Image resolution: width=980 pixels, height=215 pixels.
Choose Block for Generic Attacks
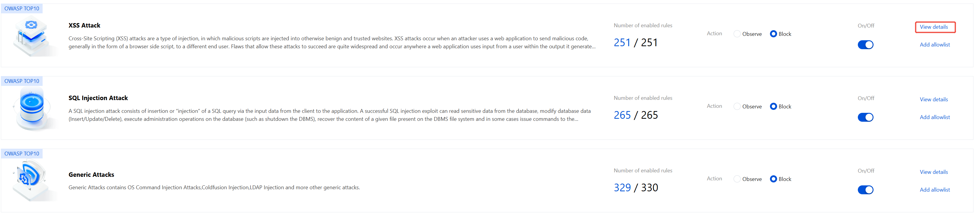point(773,179)
